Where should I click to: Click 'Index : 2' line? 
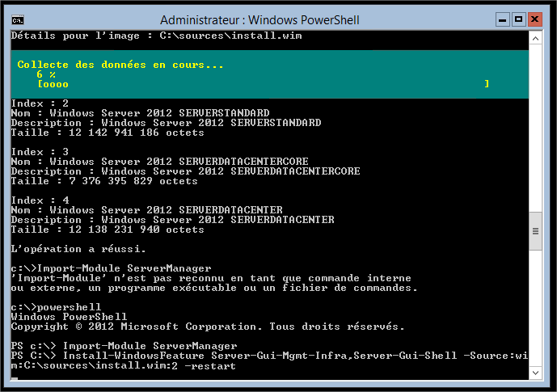(x=40, y=103)
